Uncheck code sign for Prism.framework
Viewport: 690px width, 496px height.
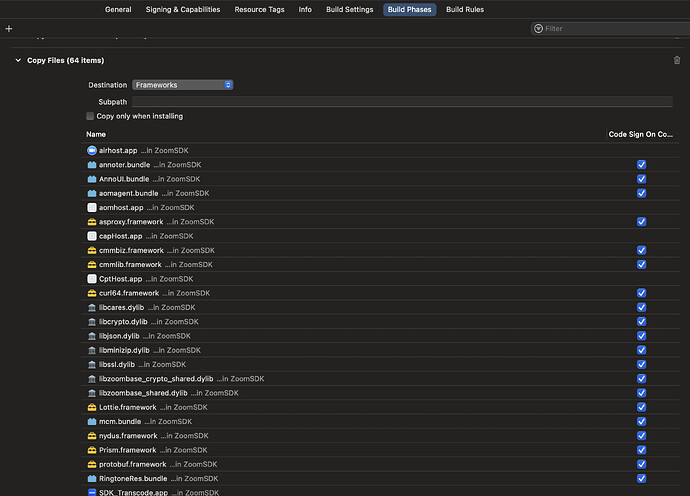pyautogui.click(x=641, y=450)
